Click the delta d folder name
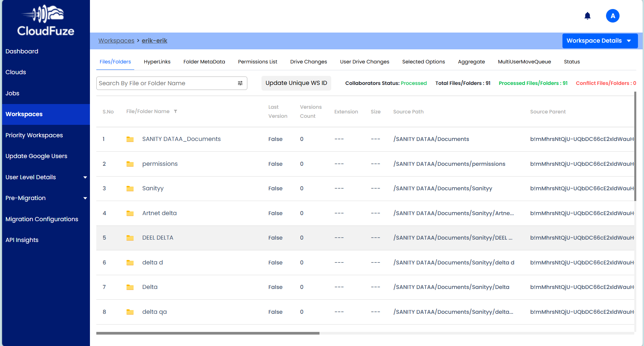 [x=152, y=262]
